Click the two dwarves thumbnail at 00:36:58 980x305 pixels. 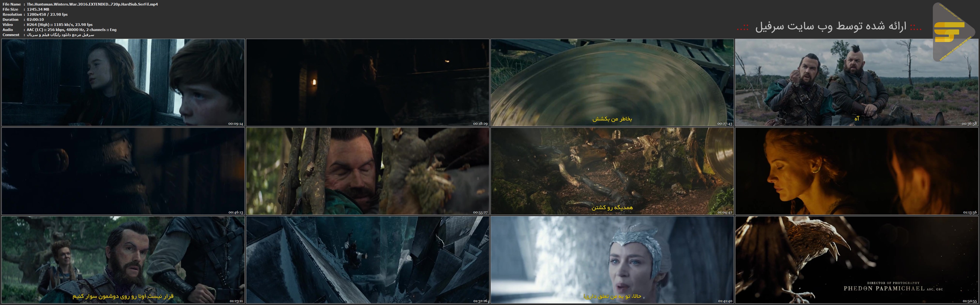click(x=857, y=83)
